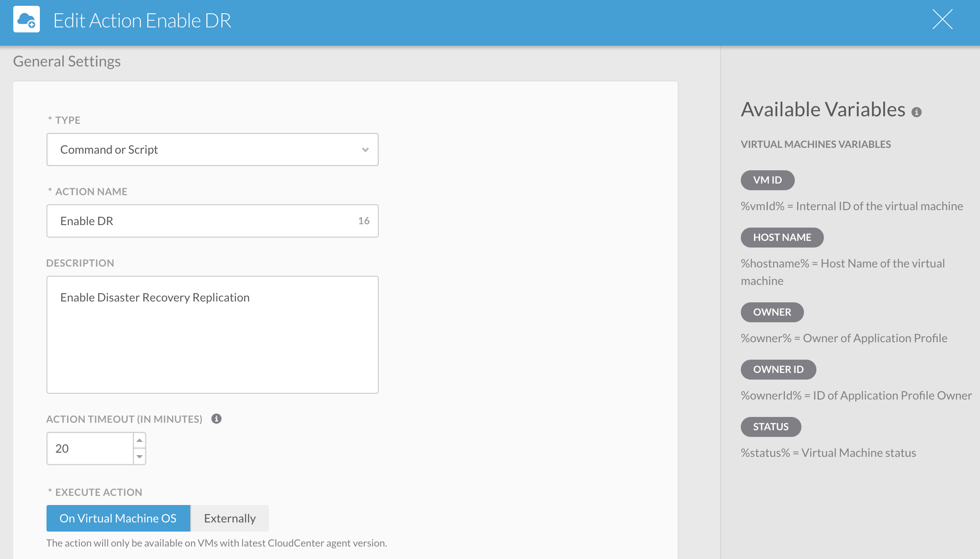Click the STATUS variable tag
The width and height of the screenshot is (980, 559).
coord(771,427)
